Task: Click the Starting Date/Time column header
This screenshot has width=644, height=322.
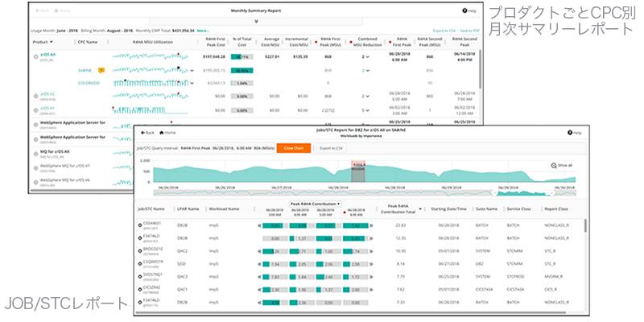Action: coord(448,209)
